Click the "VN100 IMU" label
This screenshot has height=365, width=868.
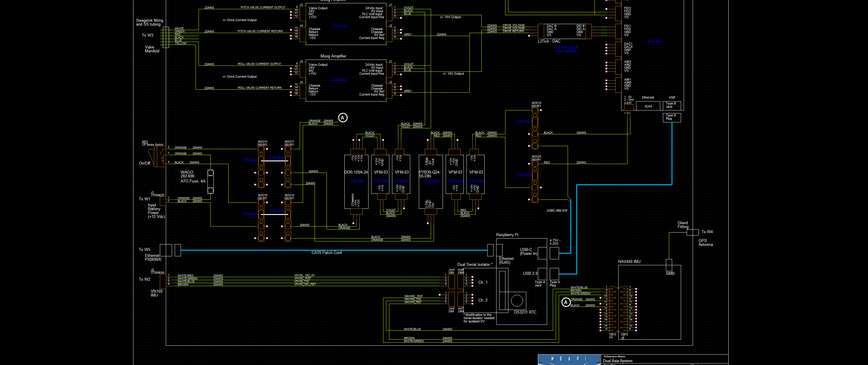pyautogui.click(x=157, y=293)
